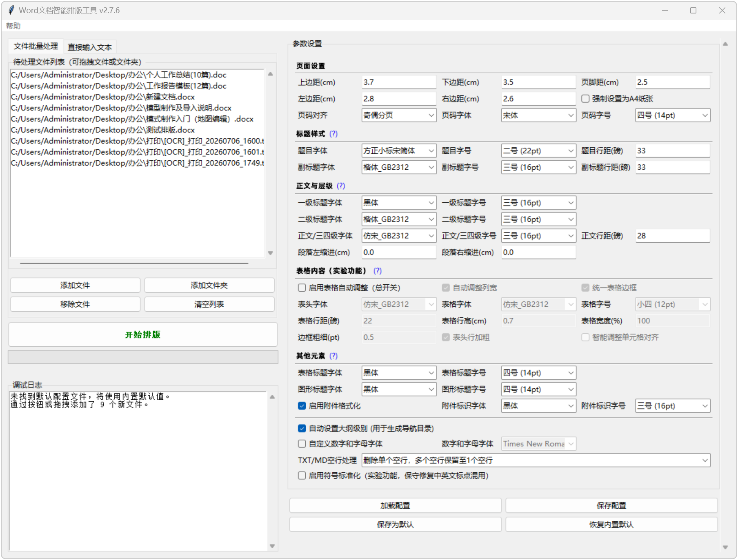Image resolution: width=738 pixels, height=560 pixels.
Task: Select the OCR file ending 1749 in list
Action: point(137,163)
